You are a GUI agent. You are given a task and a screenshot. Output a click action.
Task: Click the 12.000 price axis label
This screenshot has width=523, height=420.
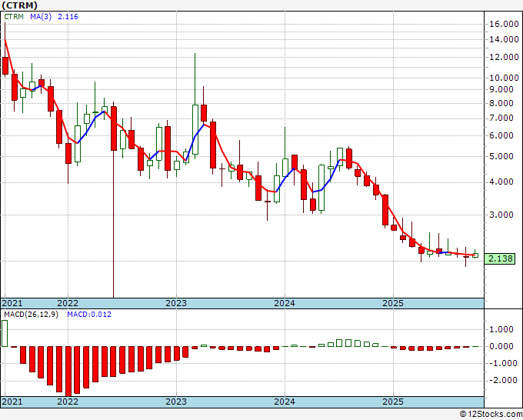click(x=504, y=57)
